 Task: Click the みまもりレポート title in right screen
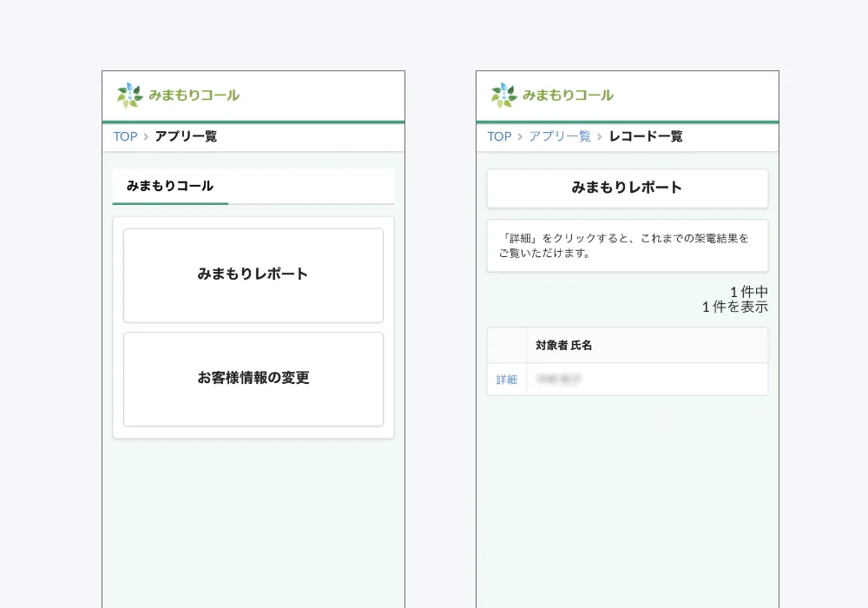(628, 188)
